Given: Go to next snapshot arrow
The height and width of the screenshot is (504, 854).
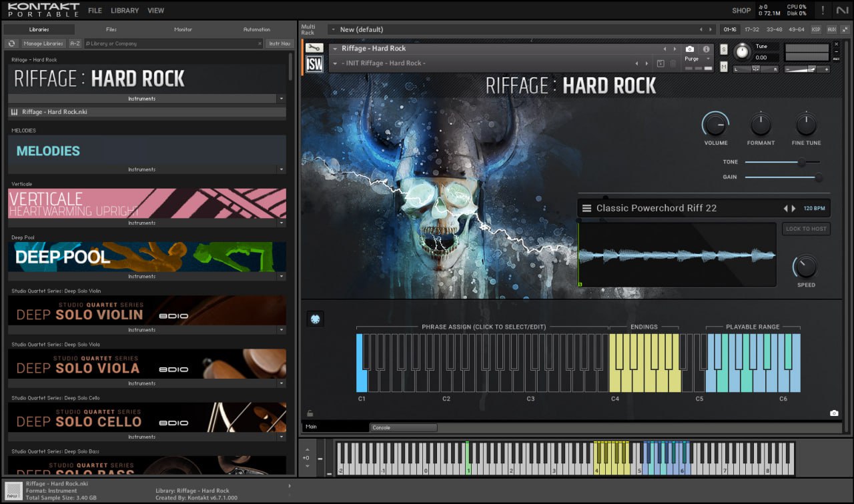Looking at the screenshot, I should tap(647, 63).
